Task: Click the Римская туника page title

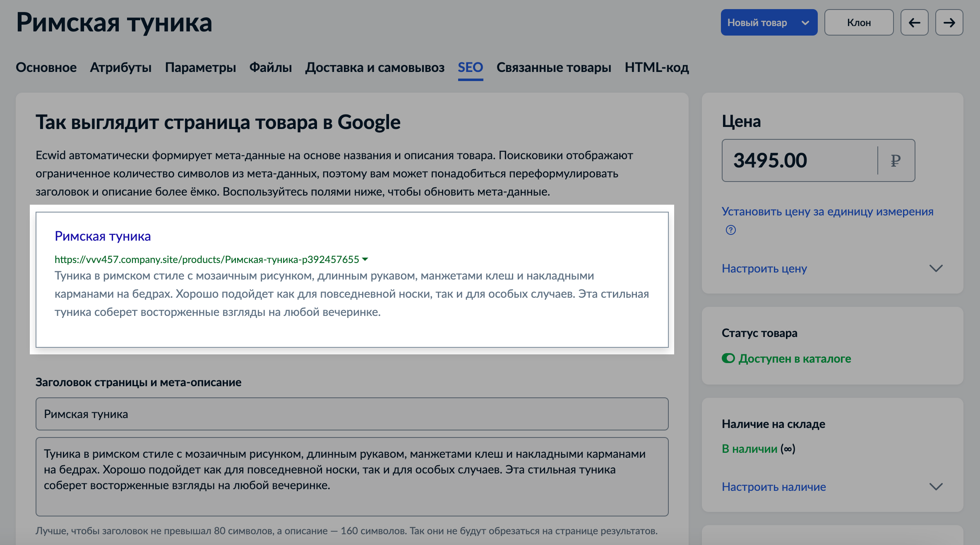Action: coord(114,22)
